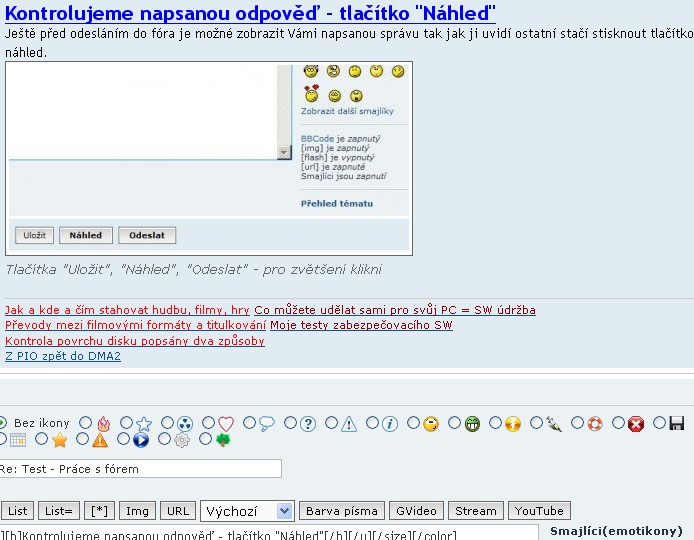Click the subject field 'Re: Test - Práce s fórem'
694x540 pixels.
coord(140,468)
